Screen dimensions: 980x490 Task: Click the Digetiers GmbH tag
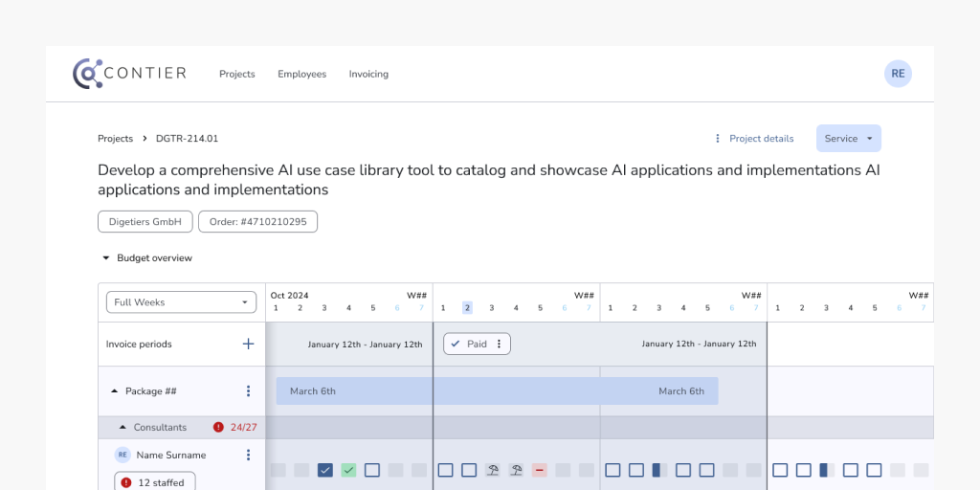[145, 222]
